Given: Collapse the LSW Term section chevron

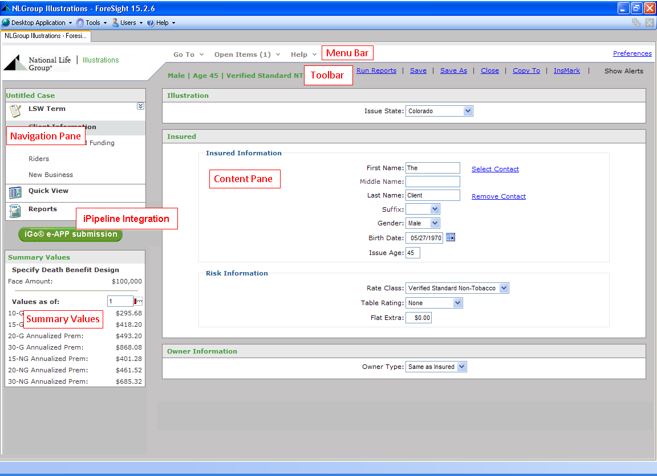Looking at the screenshot, I should (x=140, y=106).
